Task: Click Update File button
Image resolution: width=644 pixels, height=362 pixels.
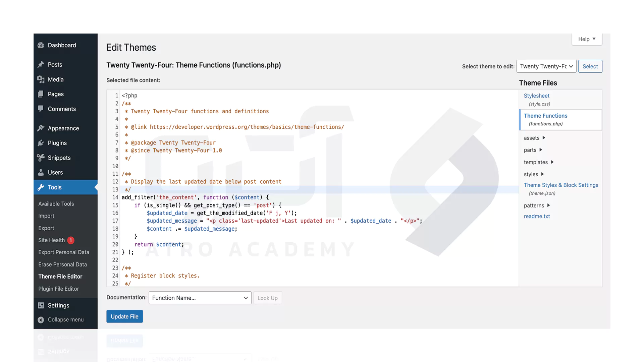Action: click(124, 316)
